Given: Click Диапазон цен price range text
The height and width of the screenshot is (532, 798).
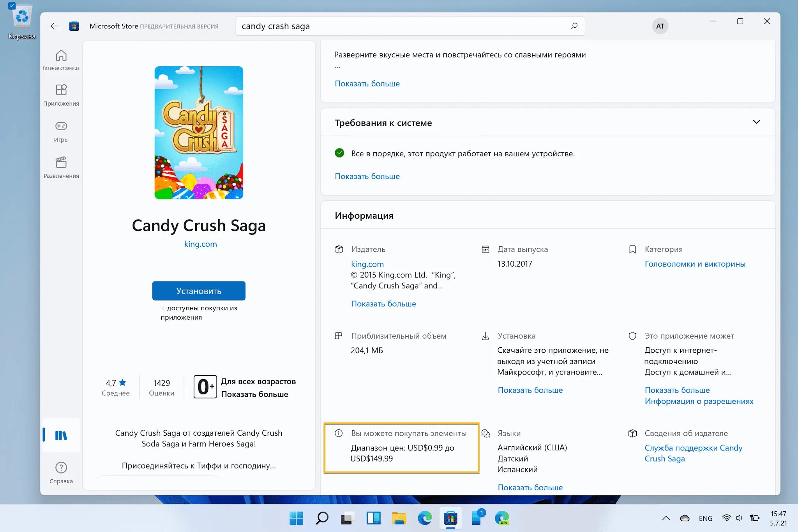Looking at the screenshot, I should coord(402,453).
